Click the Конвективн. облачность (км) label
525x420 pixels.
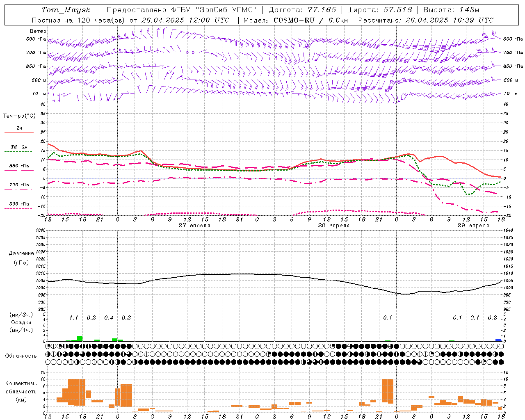pyautogui.click(x=21, y=391)
